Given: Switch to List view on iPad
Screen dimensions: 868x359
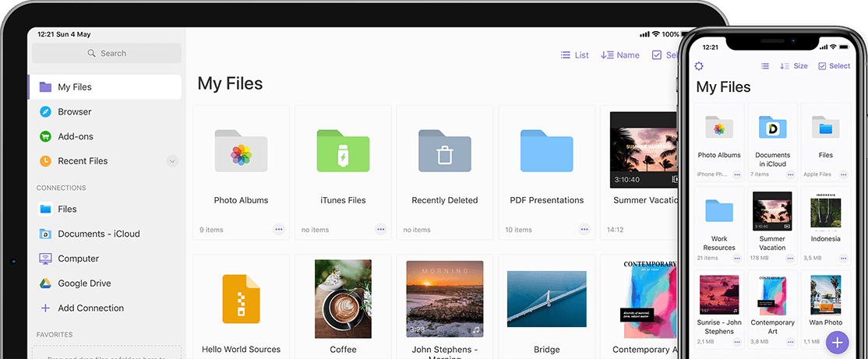Looking at the screenshot, I should (574, 55).
